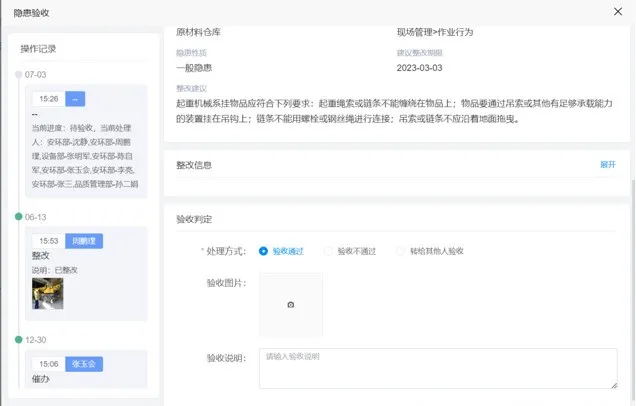Focus the 验收说明 text area
The image size is (636, 406).
point(438,368)
